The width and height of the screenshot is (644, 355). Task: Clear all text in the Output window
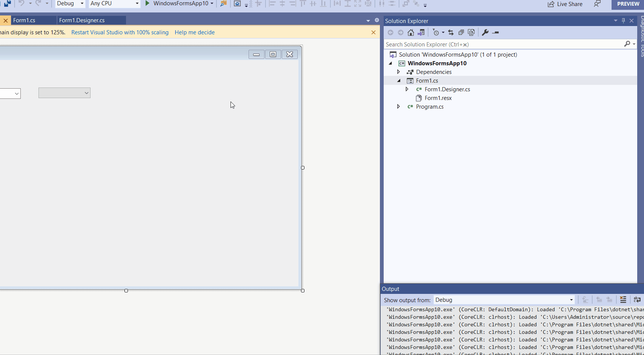pos(623,300)
